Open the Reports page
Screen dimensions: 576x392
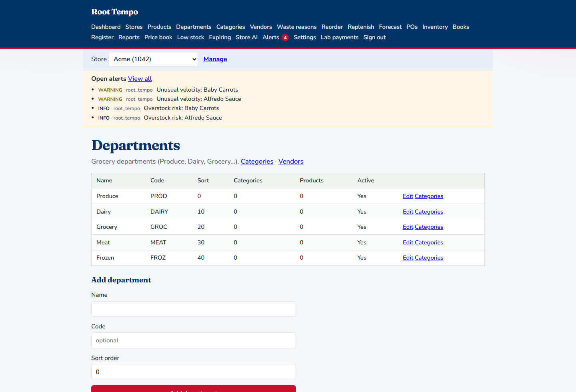click(x=129, y=37)
